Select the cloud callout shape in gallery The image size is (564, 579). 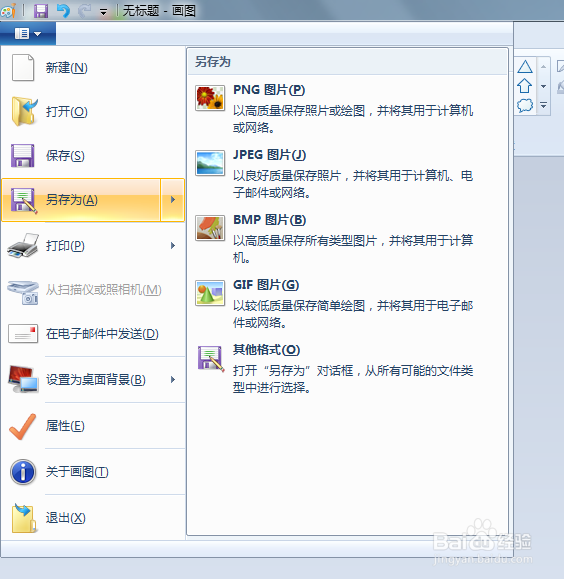[x=525, y=105]
